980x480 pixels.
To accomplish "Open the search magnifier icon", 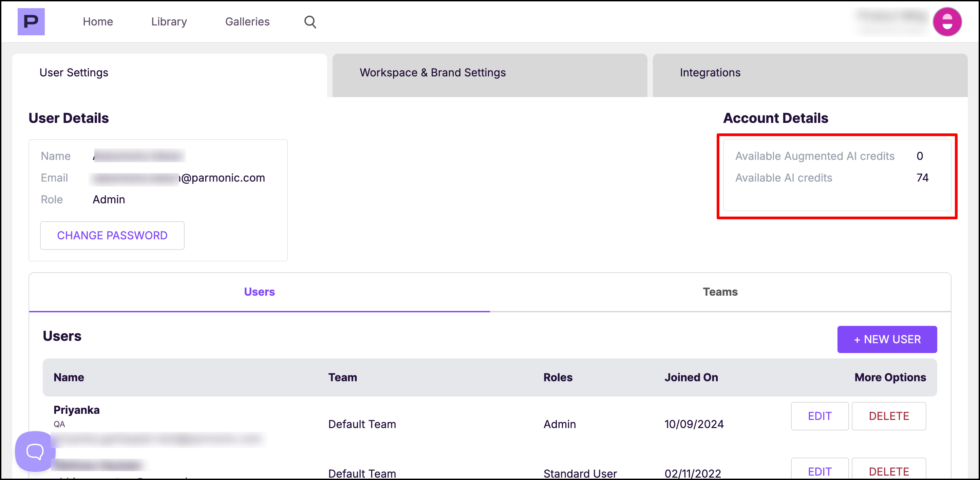I will coord(310,22).
